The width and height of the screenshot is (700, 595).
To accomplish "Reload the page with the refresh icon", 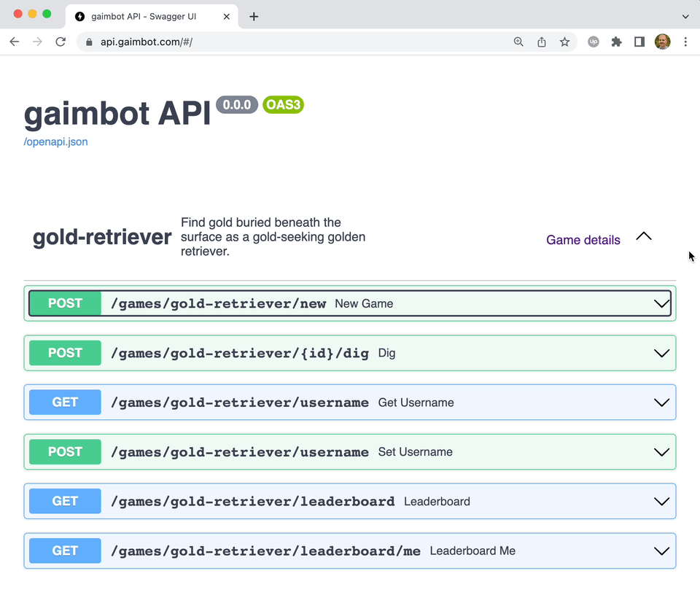I will 61,42.
